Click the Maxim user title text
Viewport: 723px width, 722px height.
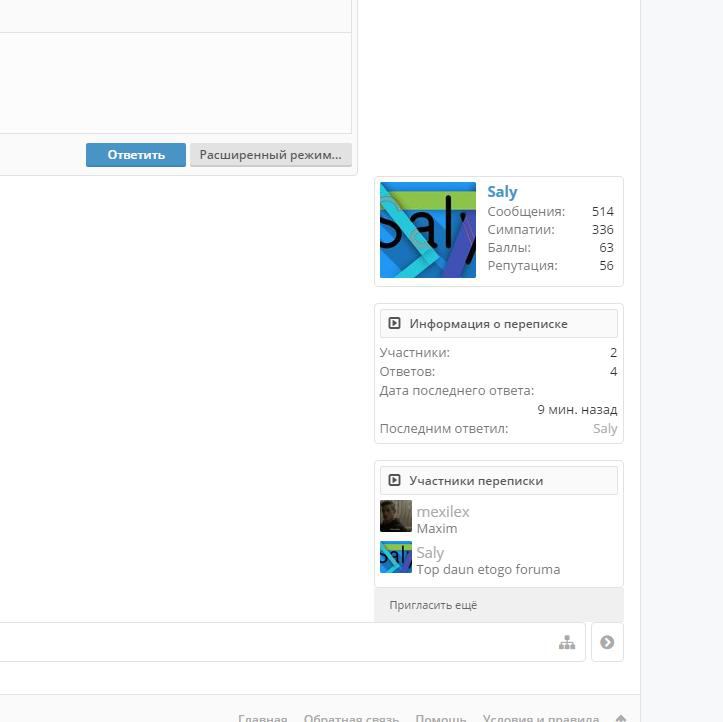[x=437, y=528]
